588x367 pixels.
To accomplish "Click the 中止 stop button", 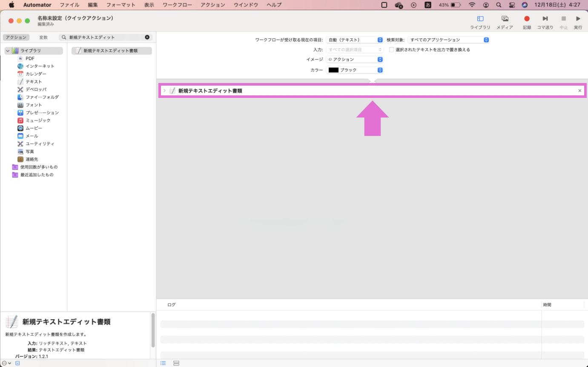I will [x=563, y=22].
